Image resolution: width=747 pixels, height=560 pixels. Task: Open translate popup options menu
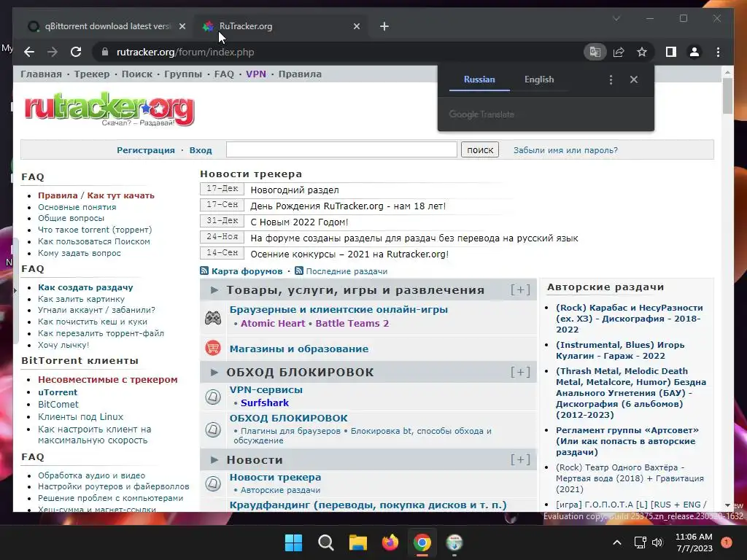click(611, 79)
